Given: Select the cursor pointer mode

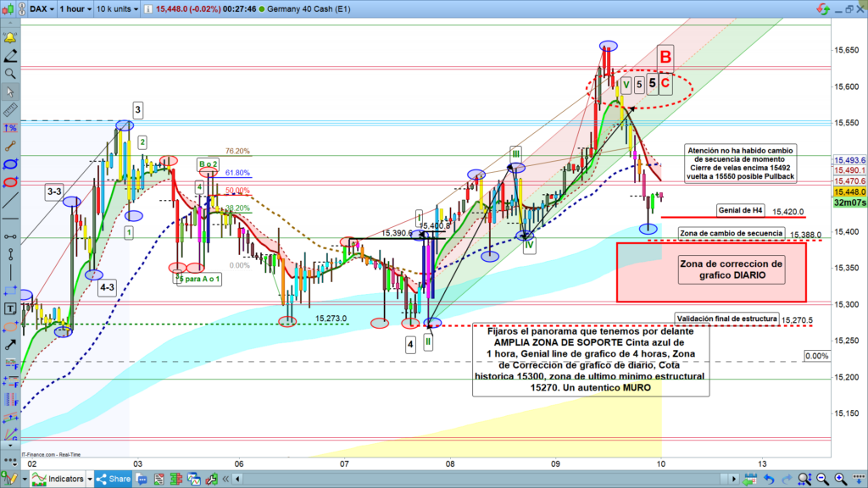Looking at the screenshot, I should click(x=10, y=91).
